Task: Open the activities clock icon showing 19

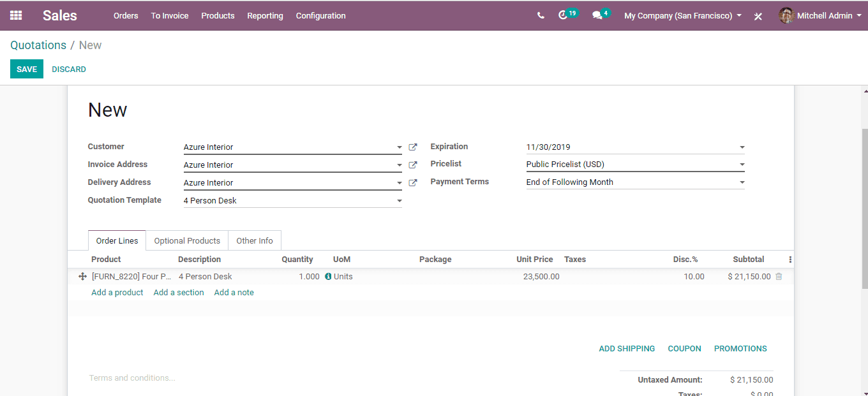Action: pos(564,15)
